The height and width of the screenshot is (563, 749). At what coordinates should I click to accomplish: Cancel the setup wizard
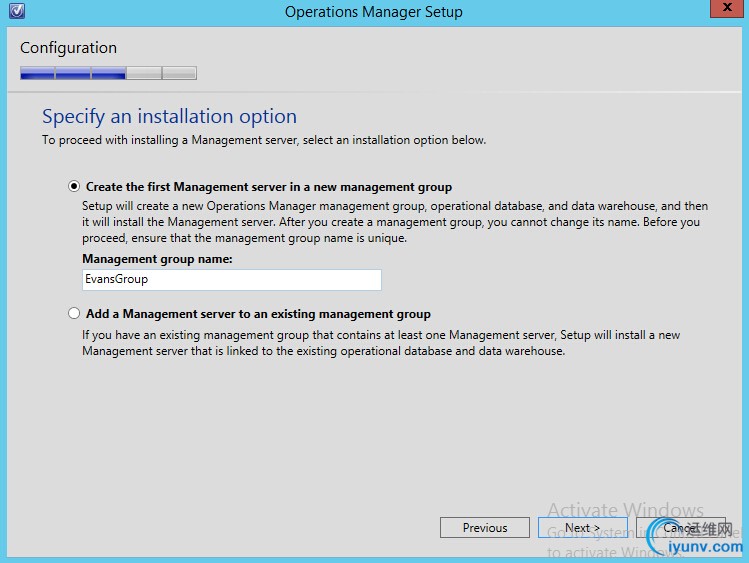(679, 528)
